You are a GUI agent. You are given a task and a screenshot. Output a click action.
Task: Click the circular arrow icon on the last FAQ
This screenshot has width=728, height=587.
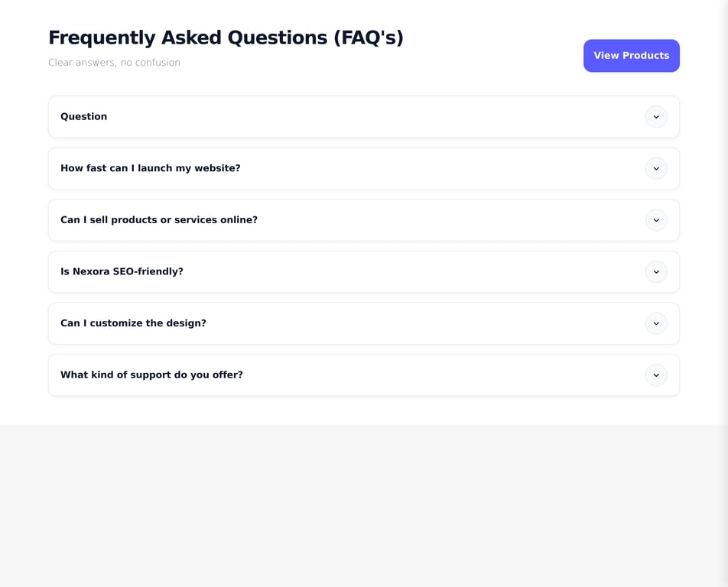click(x=656, y=375)
